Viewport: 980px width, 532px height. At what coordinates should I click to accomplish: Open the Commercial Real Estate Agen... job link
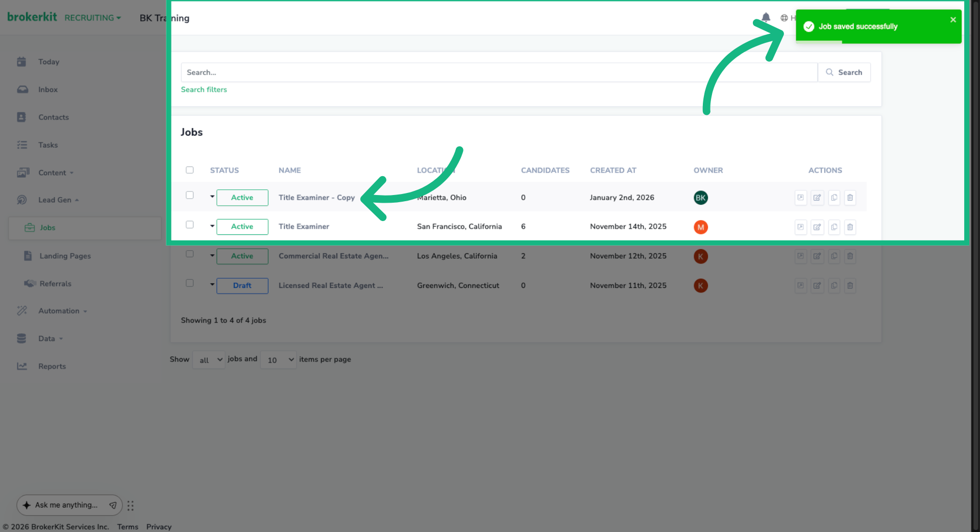[333, 256]
